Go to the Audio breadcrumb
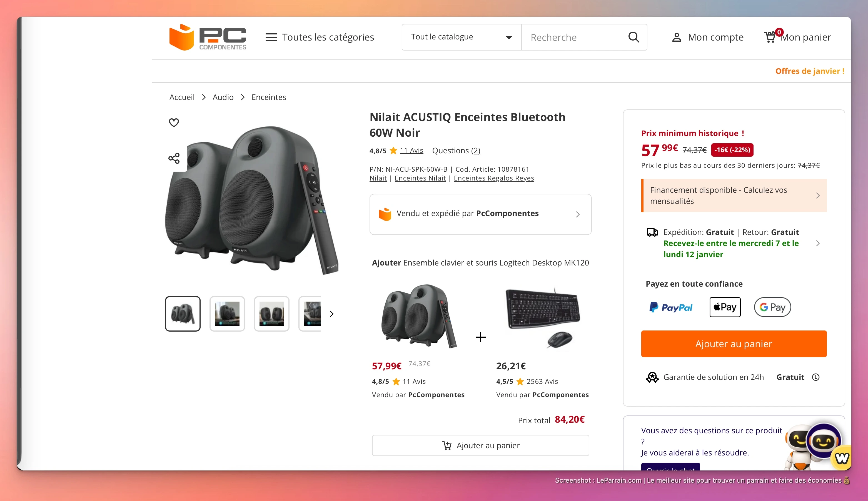This screenshot has height=501, width=868. point(223,97)
